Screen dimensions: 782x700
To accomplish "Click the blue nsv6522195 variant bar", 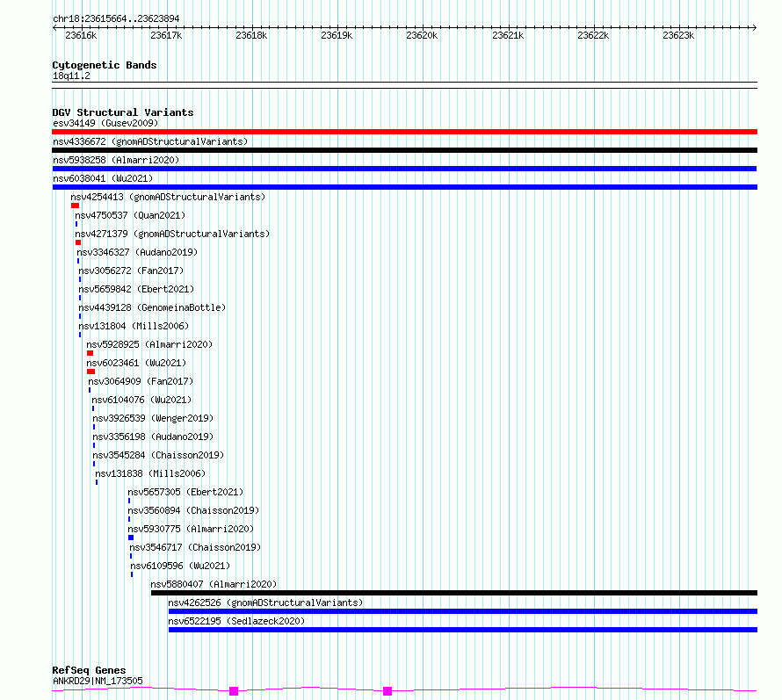I will [x=463, y=630].
